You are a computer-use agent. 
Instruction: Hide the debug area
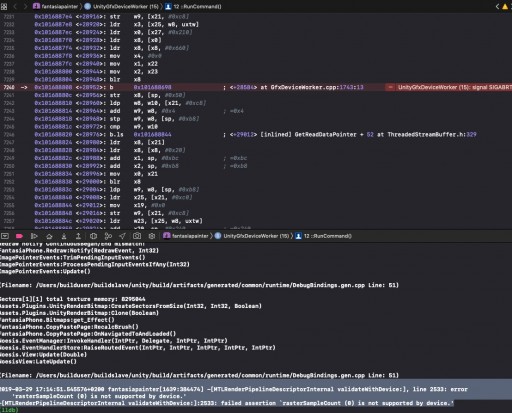point(5,236)
